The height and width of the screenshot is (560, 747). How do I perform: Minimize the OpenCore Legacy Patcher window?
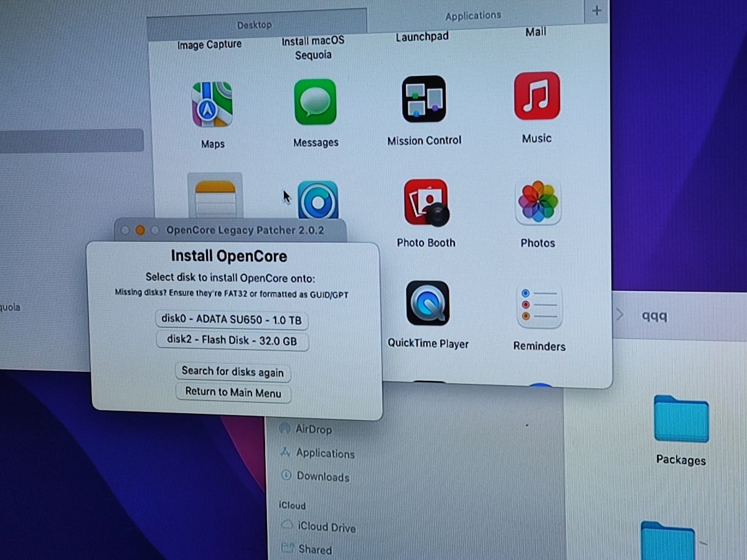[x=140, y=230]
